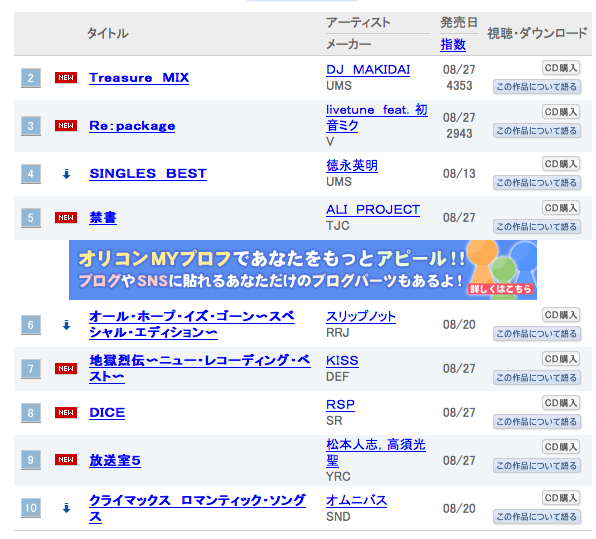The width and height of the screenshot is (596, 539).
Task: Open the スリップノット artist link
Action: click(x=361, y=316)
